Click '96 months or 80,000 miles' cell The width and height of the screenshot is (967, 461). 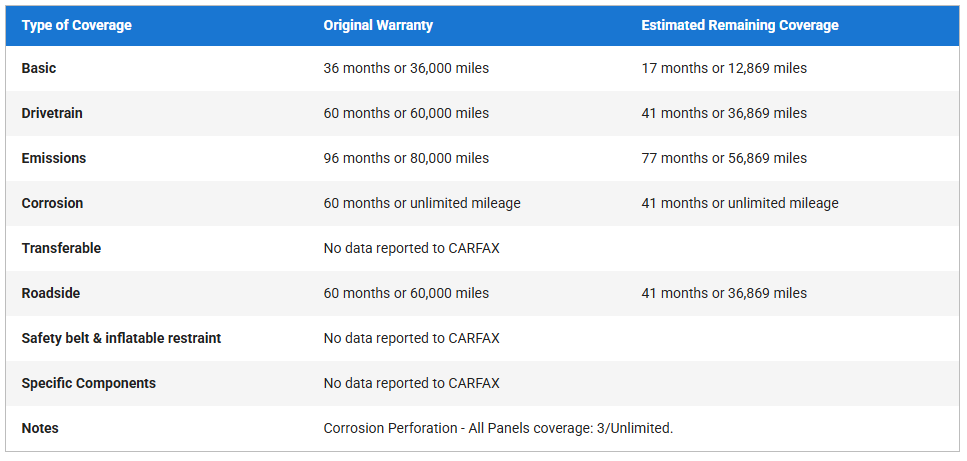pos(406,158)
